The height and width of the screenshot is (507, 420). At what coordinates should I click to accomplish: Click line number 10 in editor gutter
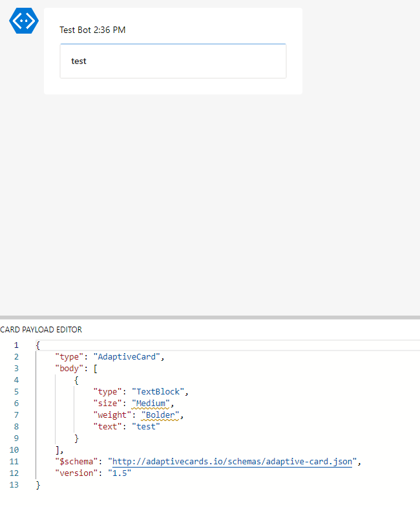pos(14,450)
